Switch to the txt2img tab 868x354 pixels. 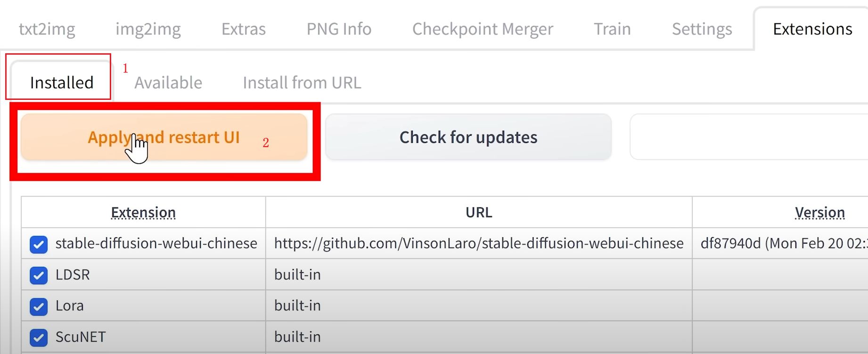pyautogui.click(x=47, y=29)
